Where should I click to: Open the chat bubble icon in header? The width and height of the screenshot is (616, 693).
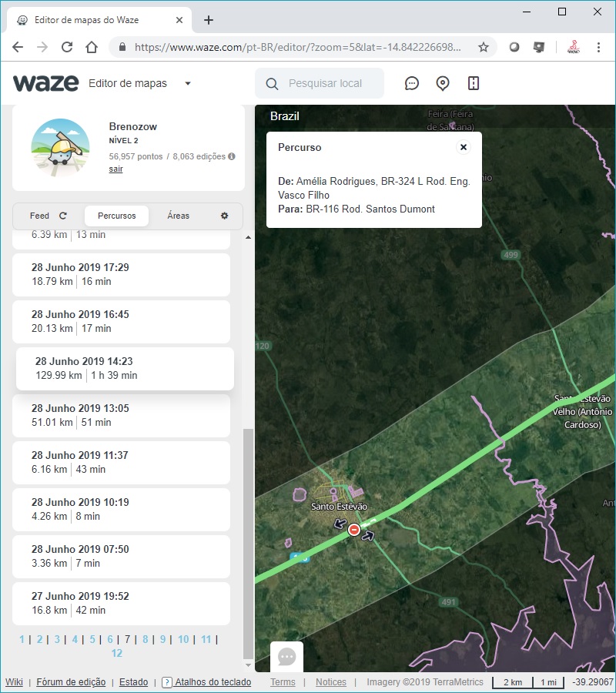pos(412,83)
